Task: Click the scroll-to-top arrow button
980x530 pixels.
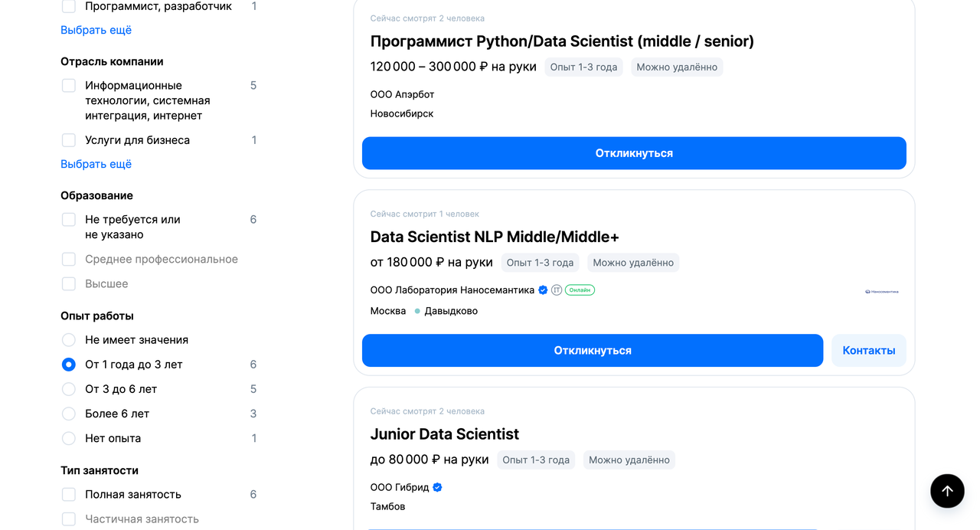Action: click(x=947, y=491)
